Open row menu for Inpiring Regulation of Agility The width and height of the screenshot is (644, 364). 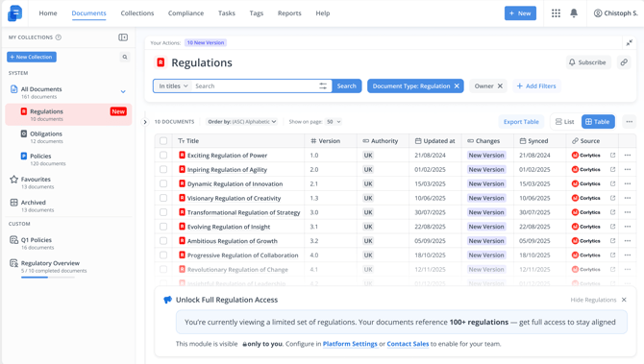click(x=628, y=169)
